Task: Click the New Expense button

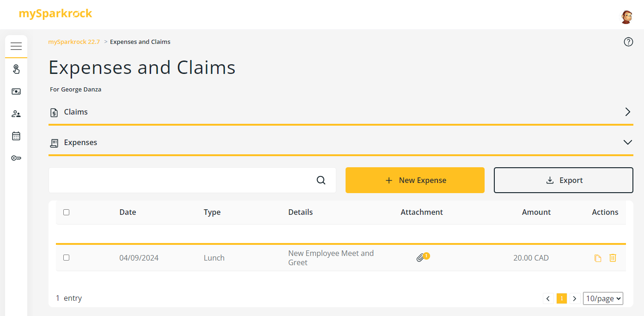Action: [415, 180]
